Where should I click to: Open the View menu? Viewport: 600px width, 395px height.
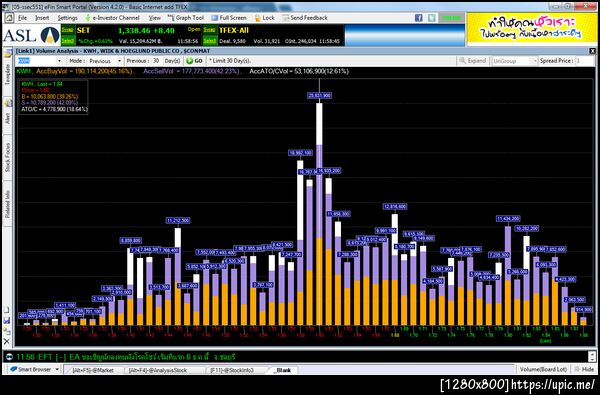coord(155,18)
